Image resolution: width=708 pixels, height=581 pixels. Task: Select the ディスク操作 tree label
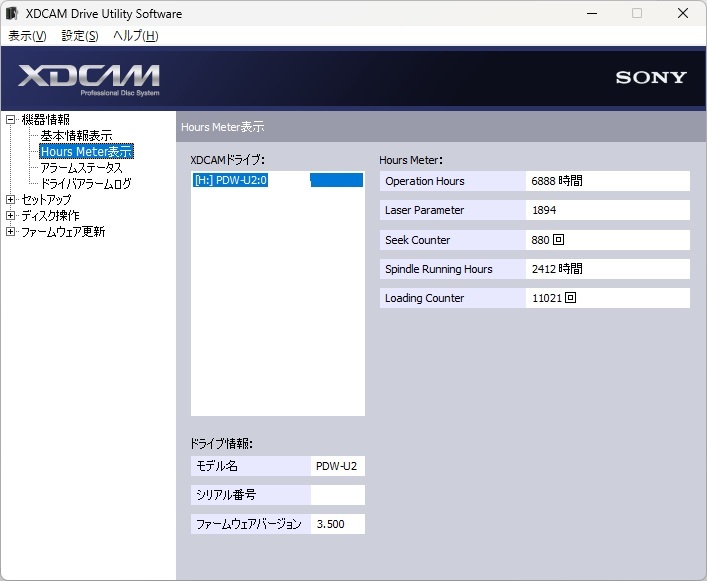(50, 215)
